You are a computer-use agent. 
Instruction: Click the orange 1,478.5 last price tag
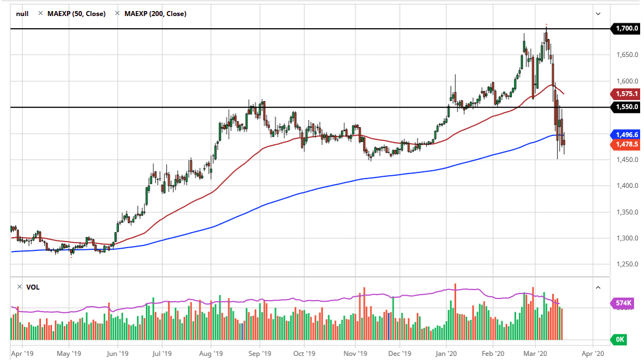(x=626, y=144)
